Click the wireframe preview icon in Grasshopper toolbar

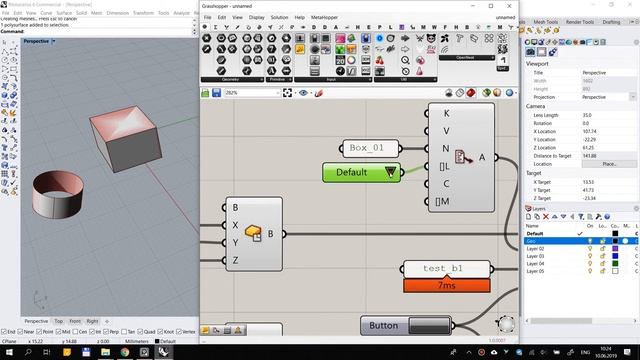tap(460, 93)
